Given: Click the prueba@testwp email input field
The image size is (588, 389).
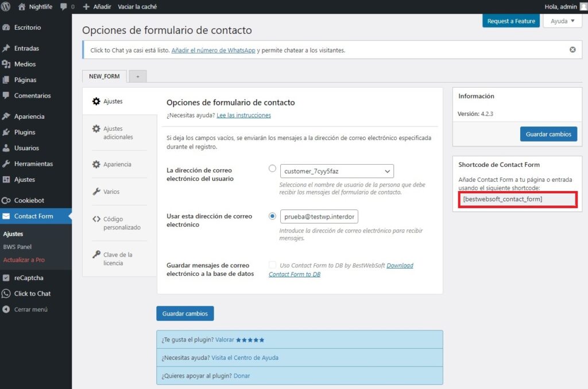Looking at the screenshot, I should point(319,217).
